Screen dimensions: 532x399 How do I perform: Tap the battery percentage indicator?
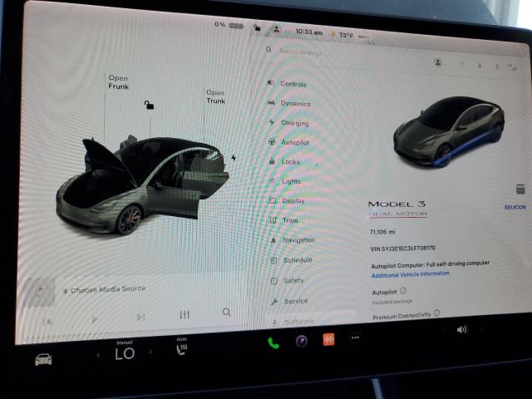(229, 25)
